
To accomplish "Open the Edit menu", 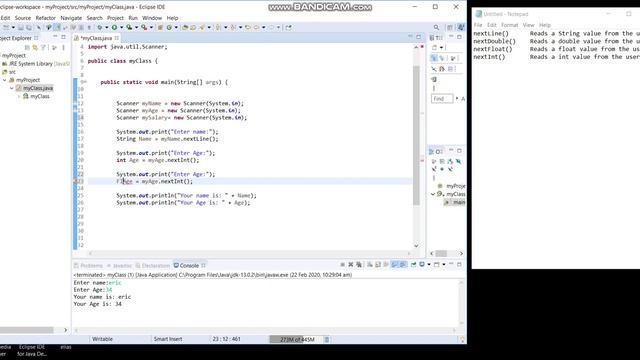I will pyautogui.click(x=5, y=18).
